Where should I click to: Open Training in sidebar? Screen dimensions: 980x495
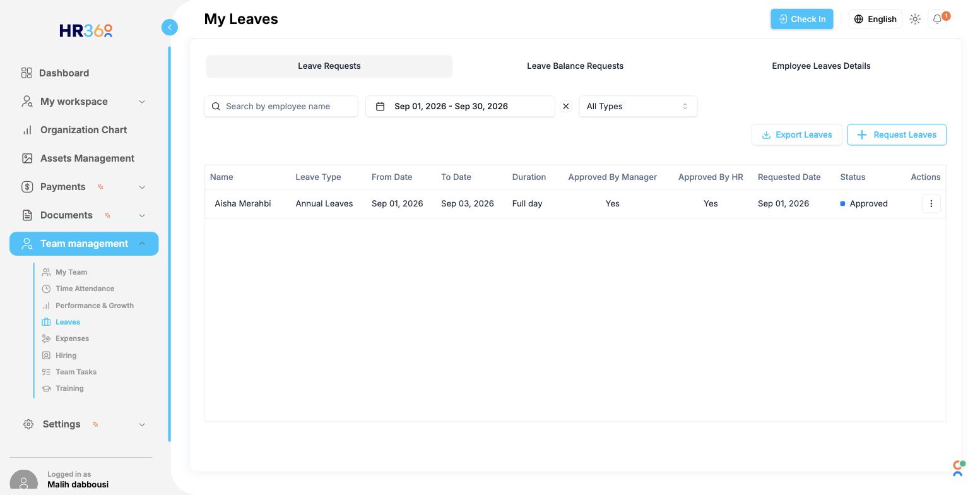[x=69, y=388]
